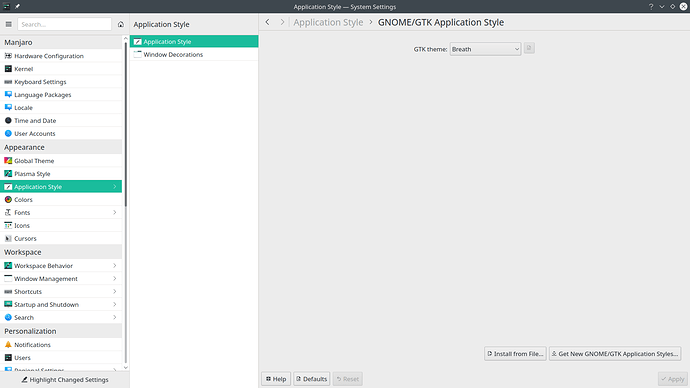Open Colors settings

(61, 200)
